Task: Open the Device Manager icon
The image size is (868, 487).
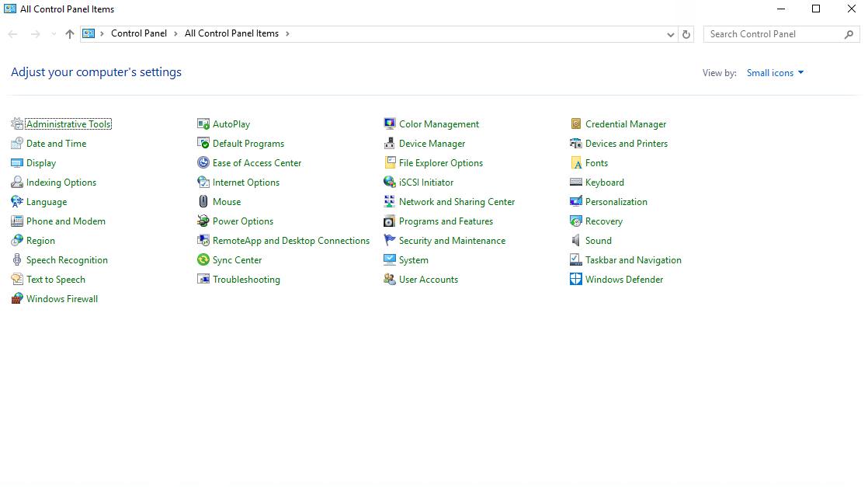Action: pos(390,144)
